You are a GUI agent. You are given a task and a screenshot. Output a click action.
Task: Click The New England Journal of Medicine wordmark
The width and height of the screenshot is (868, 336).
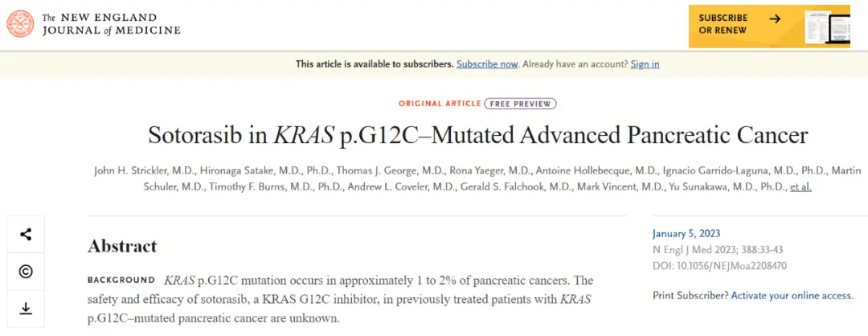pyautogui.click(x=111, y=24)
